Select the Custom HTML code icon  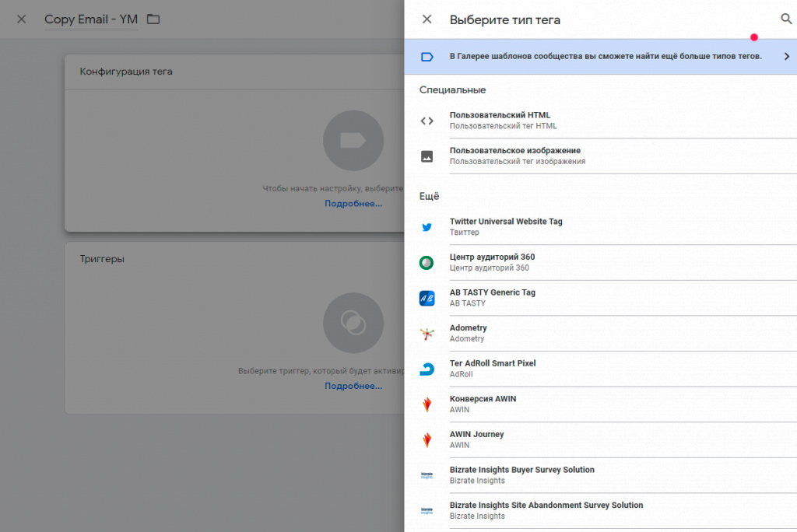coord(427,121)
